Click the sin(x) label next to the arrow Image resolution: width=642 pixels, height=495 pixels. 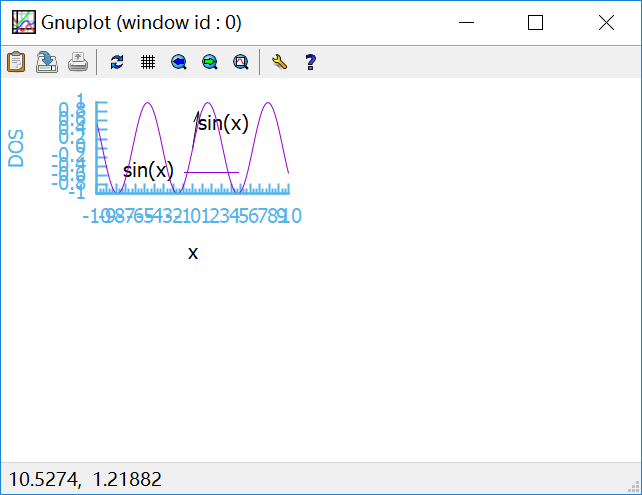[x=223, y=123]
